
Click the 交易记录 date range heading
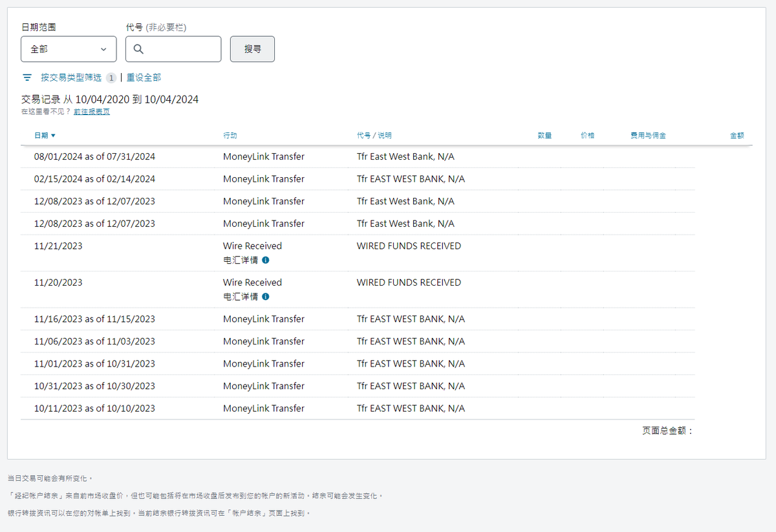coord(110,100)
